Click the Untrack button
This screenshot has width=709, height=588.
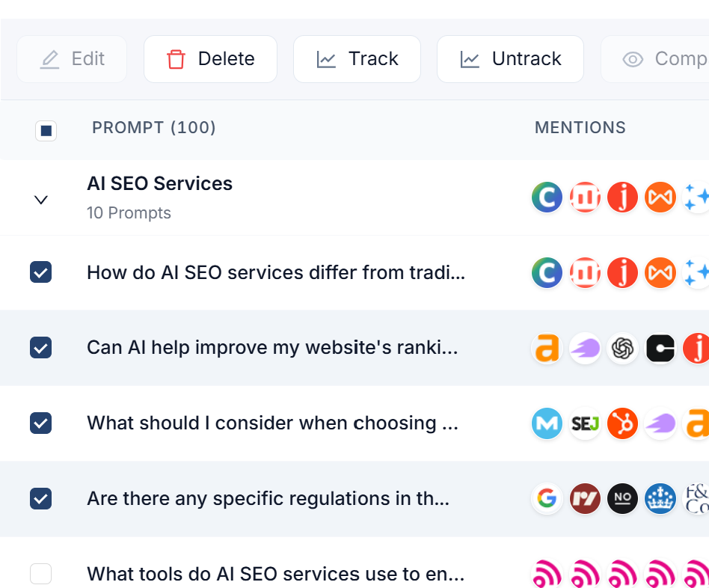510,59
